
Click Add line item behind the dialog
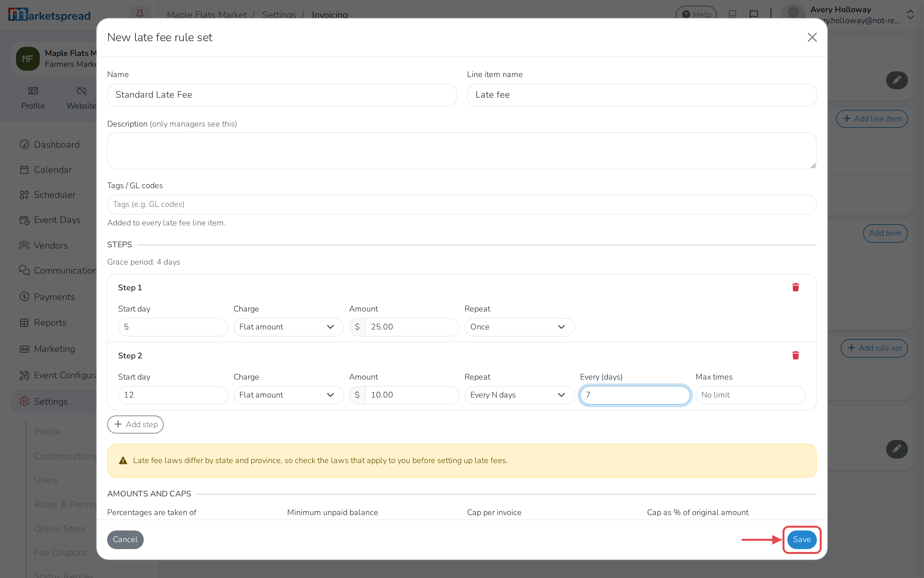point(872,118)
